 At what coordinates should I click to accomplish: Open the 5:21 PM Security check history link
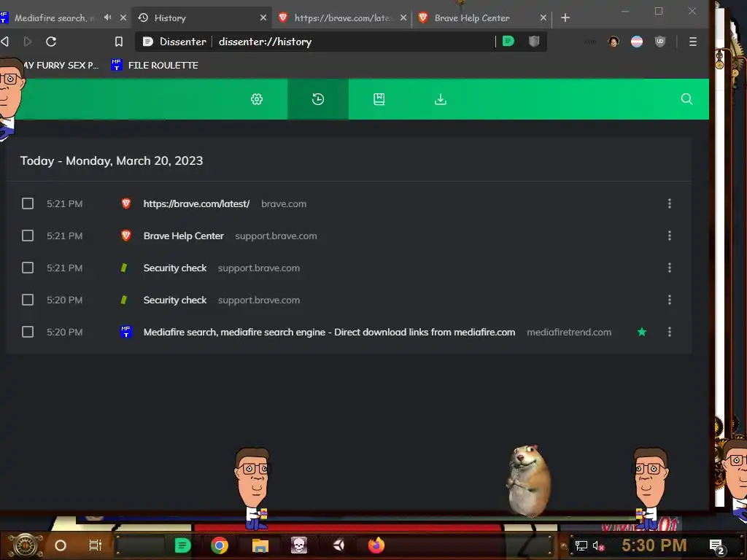[175, 268]
